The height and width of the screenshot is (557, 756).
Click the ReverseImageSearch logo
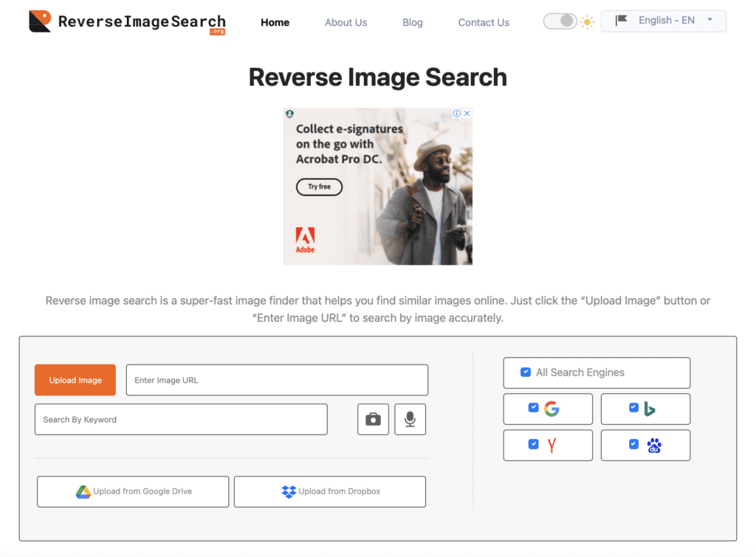[127, 22]
